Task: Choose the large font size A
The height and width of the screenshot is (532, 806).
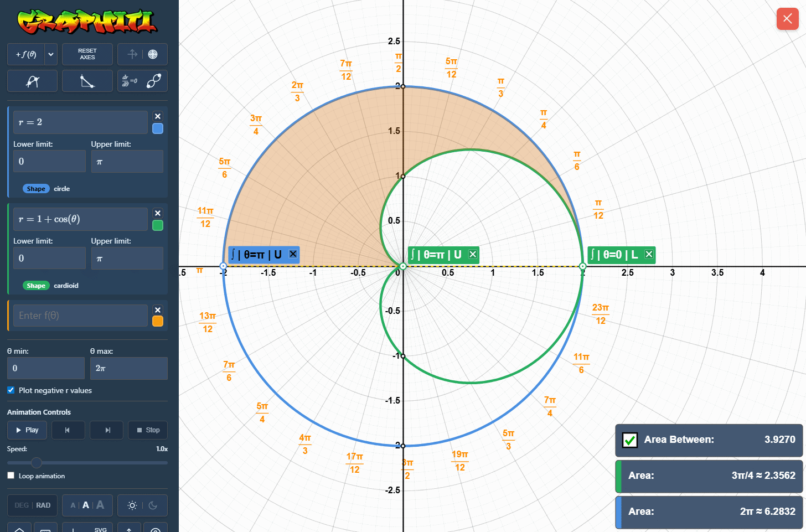Action: coord(100,505)
